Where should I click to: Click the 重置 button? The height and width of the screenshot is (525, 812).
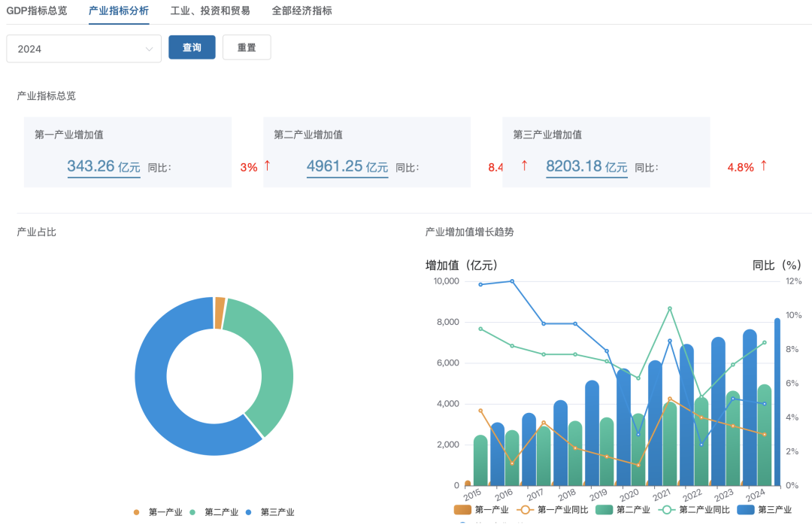(247, 47)
